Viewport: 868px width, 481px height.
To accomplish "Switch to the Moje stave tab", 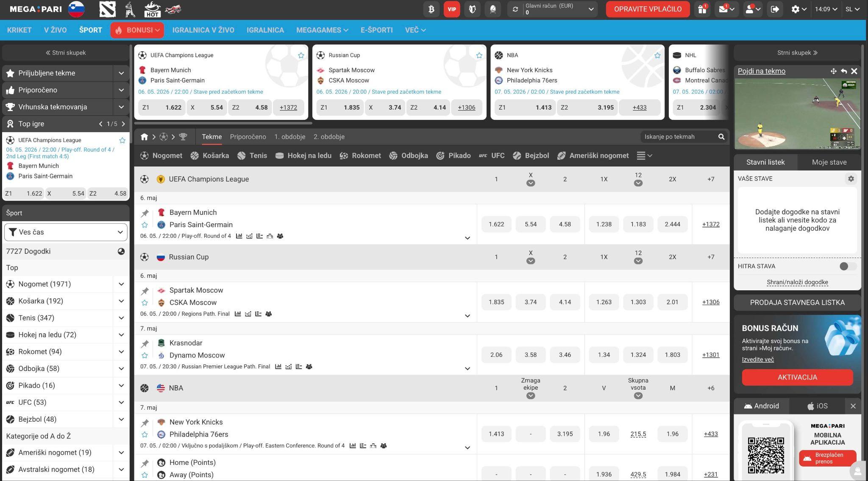I will click(x=829, y=162).
